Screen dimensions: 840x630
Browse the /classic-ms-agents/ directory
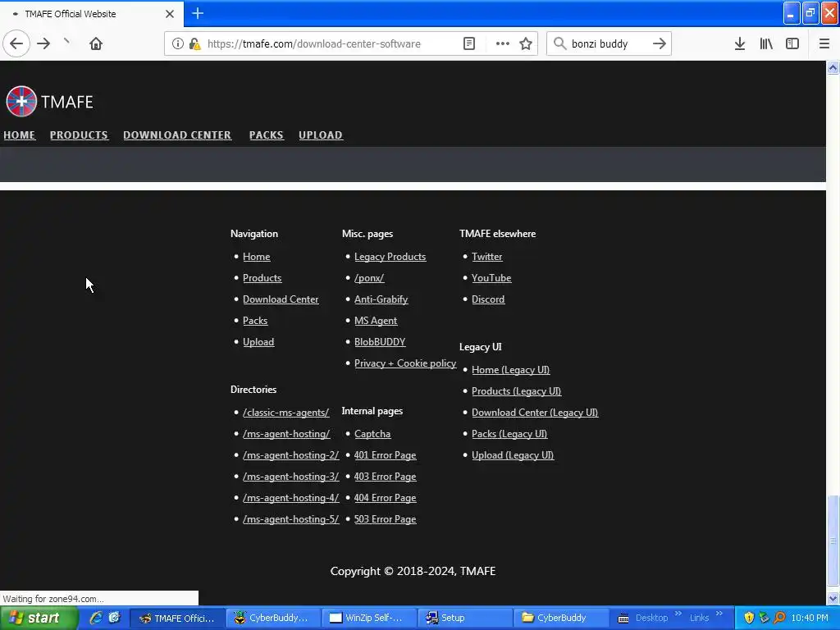[286, 413]
